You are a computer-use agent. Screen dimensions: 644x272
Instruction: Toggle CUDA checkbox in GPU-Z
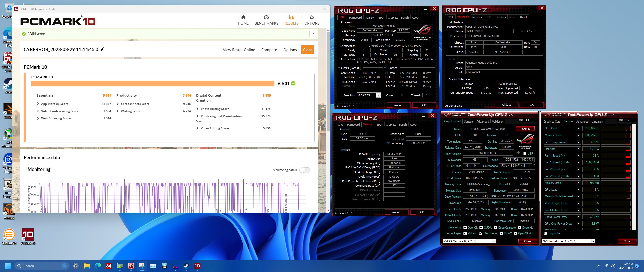pyautogui.click(x=481, y=228)
